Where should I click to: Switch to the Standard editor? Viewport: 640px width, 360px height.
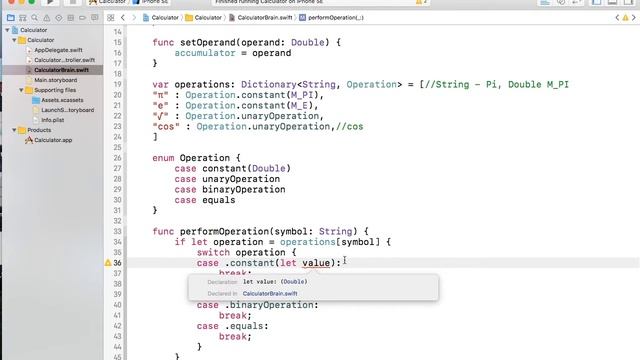544,2
